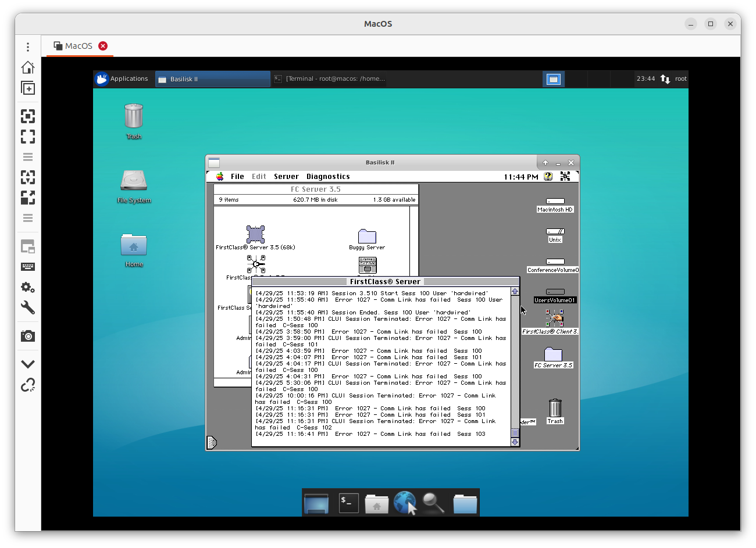The width and height of the screenshot is (756, 548).
Task: Close the MacOS connection tab
Action: coord(103,46)
